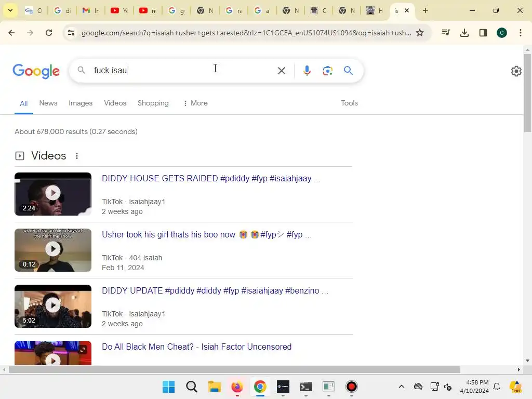Go back to the previous page
Viewport: 532px width, 399px height.
coord(11,33)
